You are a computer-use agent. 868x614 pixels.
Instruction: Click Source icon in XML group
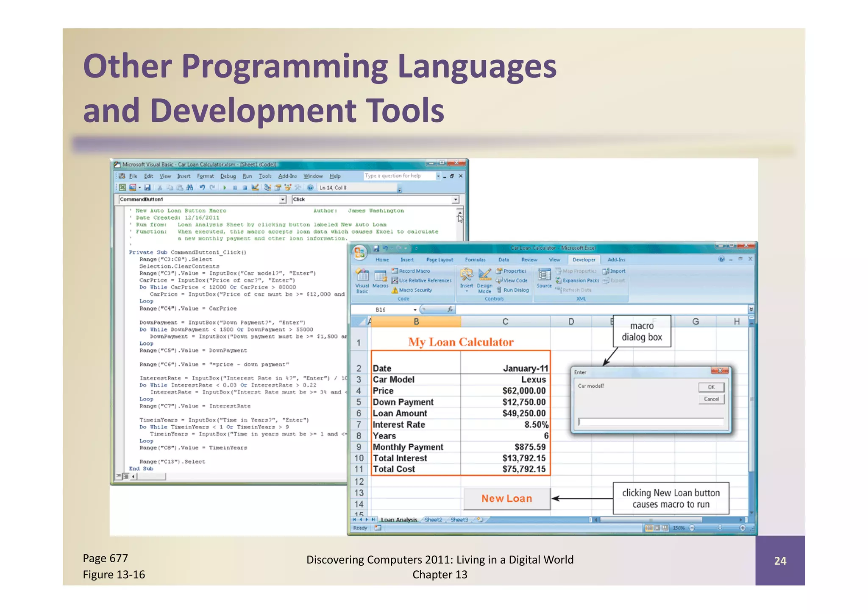click(x=544, y=279)
